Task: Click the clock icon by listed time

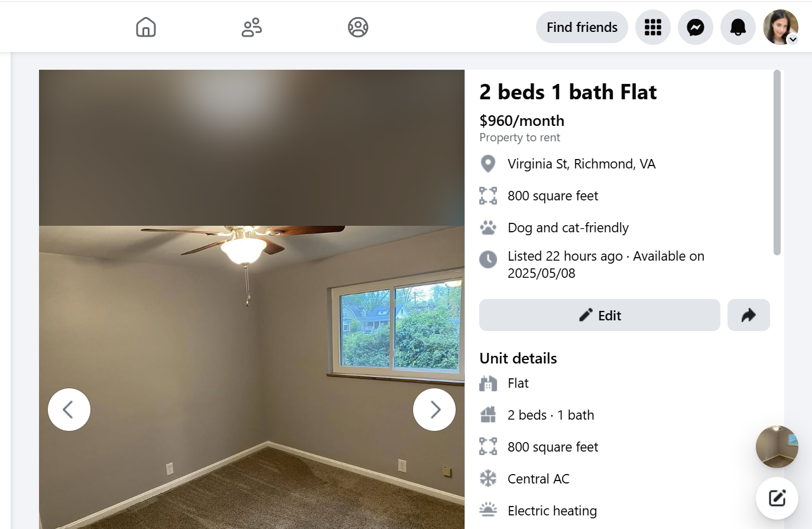Action: pyautogui.click(x=488, y=259)
